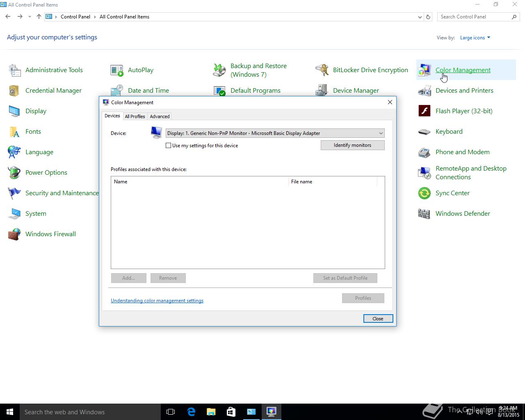525x420 pixels.
Task: Open the View by Large icons dropdown
Action: tap(475, 38)
